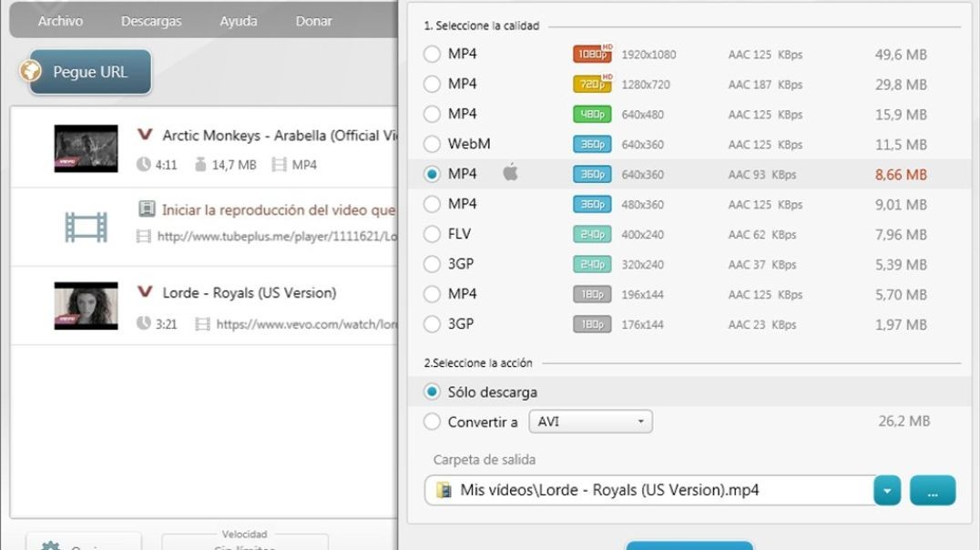Click the clock icon next to 3:21

tap(144, 324)
